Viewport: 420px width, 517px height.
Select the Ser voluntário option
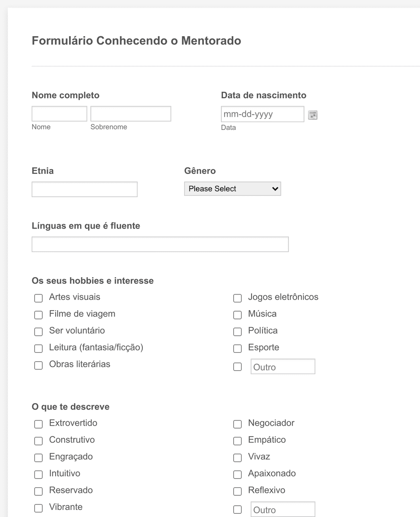[38, 332]
